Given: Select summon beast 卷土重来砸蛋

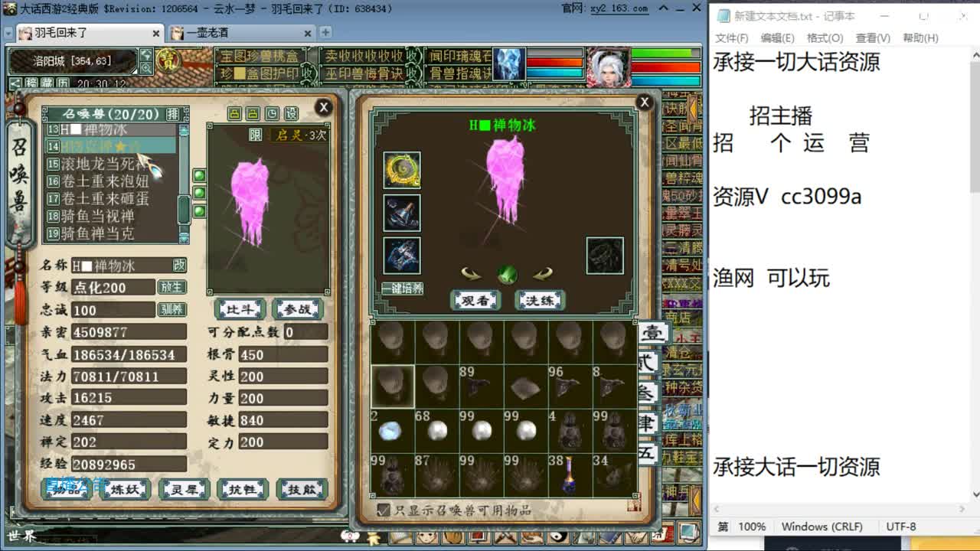Looking at the screenshot, I should 103,199.
